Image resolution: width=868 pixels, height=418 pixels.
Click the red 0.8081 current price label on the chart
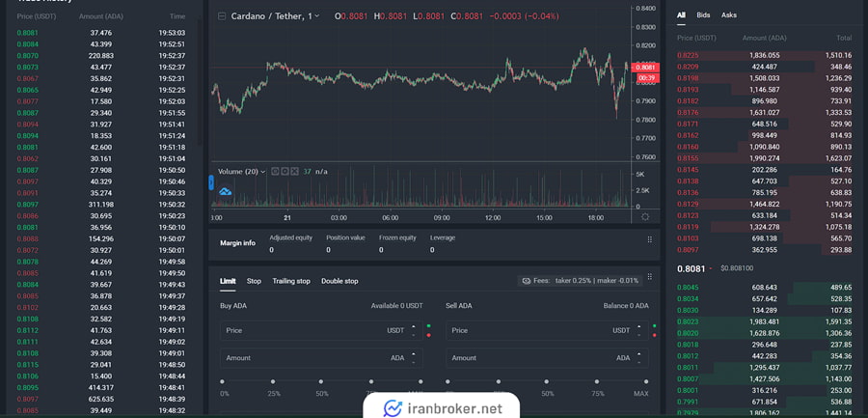tap(645, 68)
